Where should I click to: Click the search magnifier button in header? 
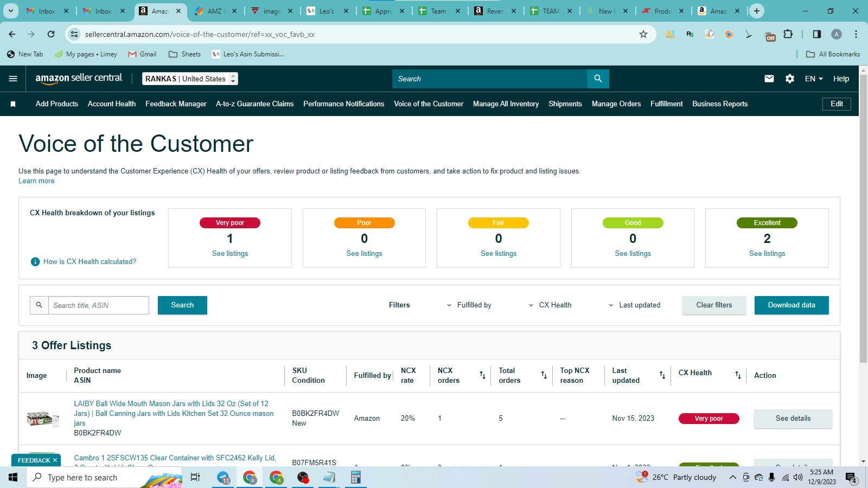tap(598, 79)
